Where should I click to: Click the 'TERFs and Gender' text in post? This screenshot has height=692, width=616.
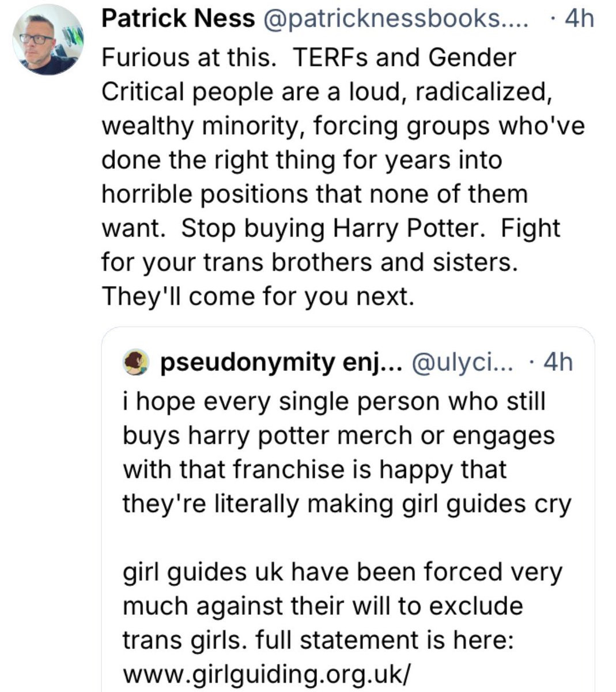[405, 58]
